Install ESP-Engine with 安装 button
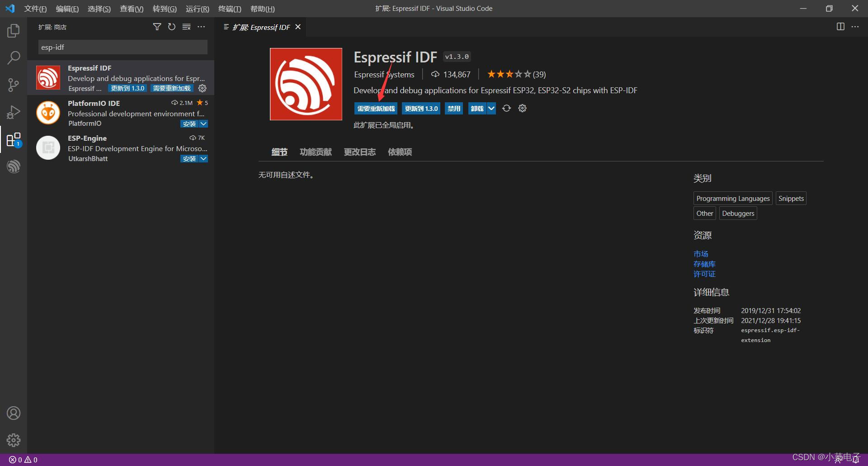The width and height of the screenshot is (868, 466). coord(189,158)
